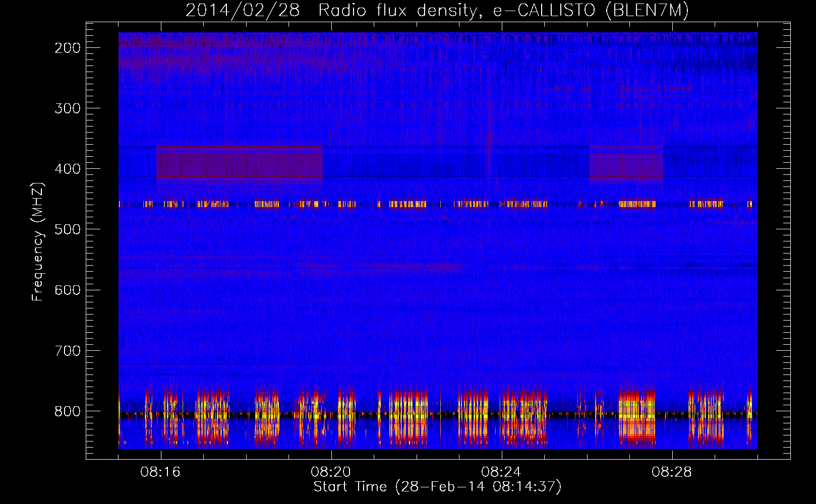The image size is (816, 504).
Task: Click the 300 frequency tick label
Action: [x=68, y=108]
